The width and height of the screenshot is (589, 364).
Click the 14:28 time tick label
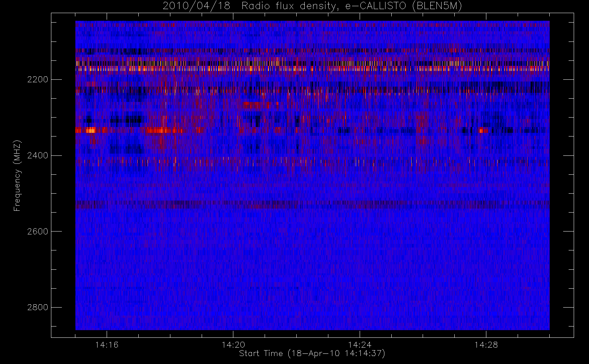[486, 344]
